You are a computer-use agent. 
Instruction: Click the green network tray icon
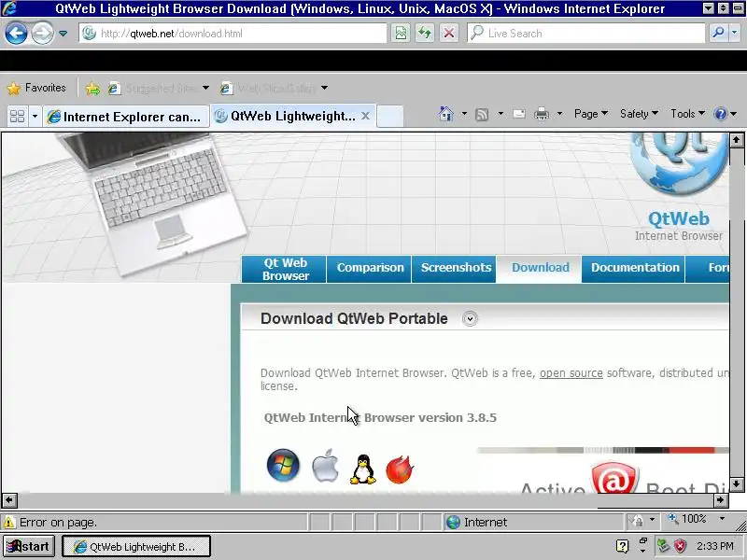[663, 546]
